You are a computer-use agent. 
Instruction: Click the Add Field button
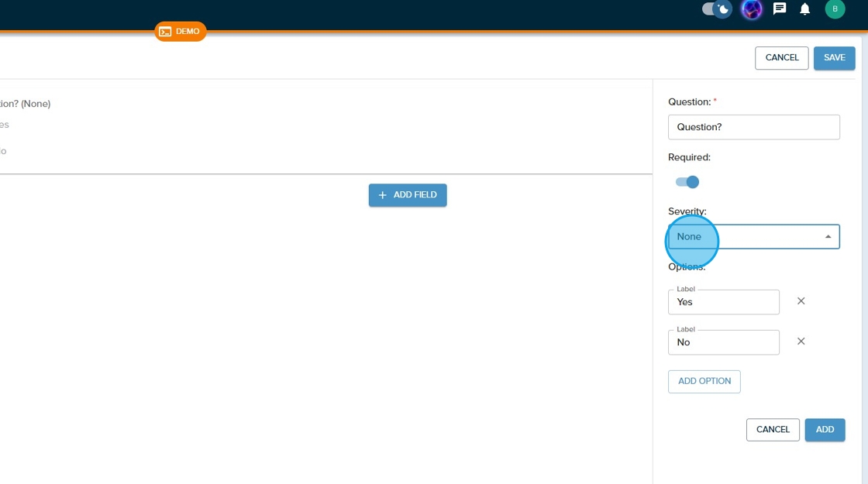tap(408, 195)
